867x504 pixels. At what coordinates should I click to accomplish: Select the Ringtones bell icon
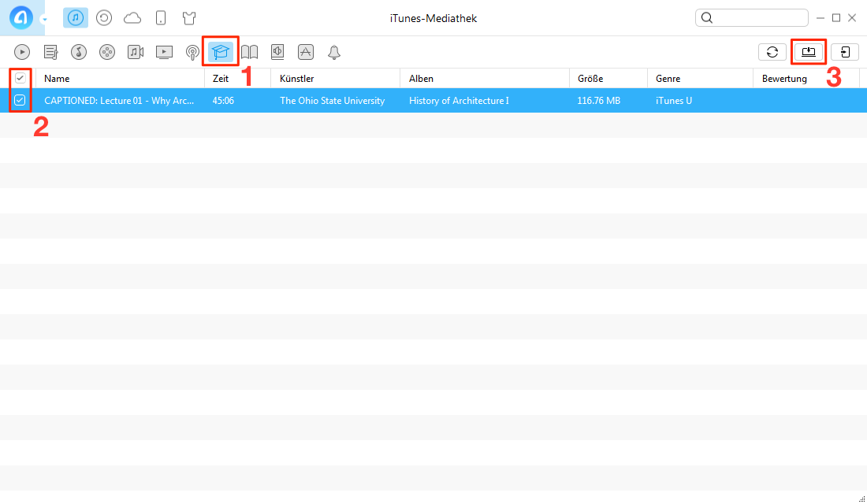coord(334,53)
